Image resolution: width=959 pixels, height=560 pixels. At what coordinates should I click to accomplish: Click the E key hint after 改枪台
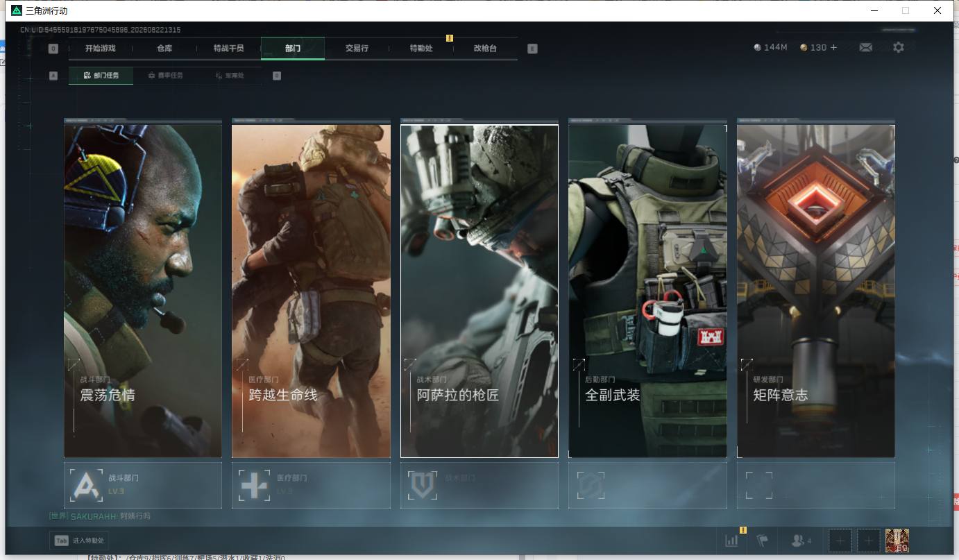(532, 49)
